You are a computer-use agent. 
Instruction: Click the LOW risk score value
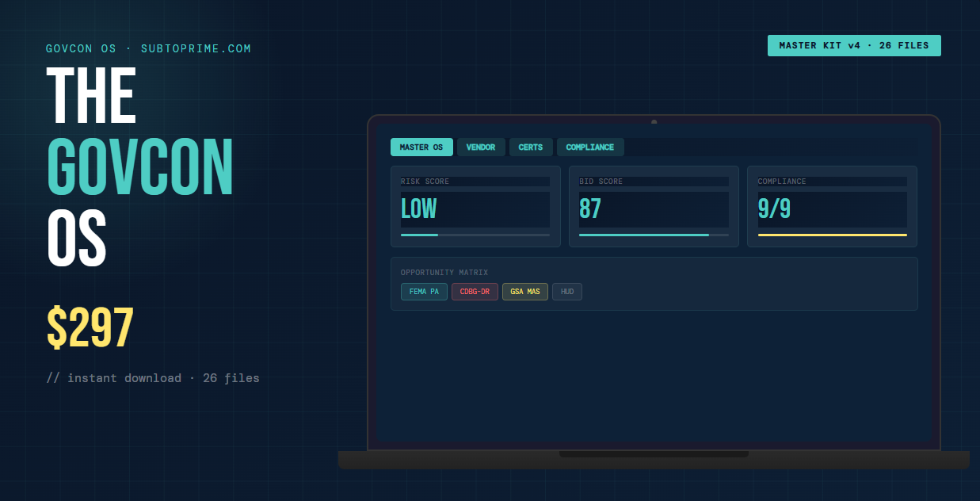[x=419, y=209]
